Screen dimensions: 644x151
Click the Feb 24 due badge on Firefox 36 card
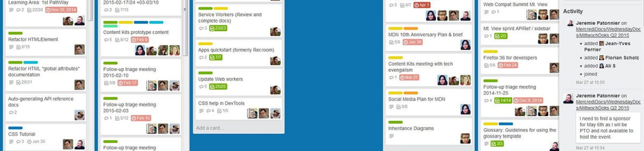point(507,65)
